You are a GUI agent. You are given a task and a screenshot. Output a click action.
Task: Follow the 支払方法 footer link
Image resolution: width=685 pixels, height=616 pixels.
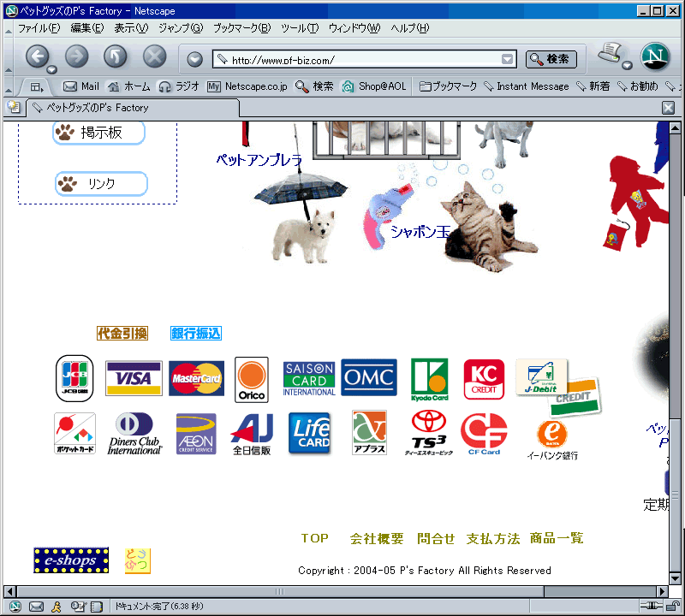tap(493, 538)
